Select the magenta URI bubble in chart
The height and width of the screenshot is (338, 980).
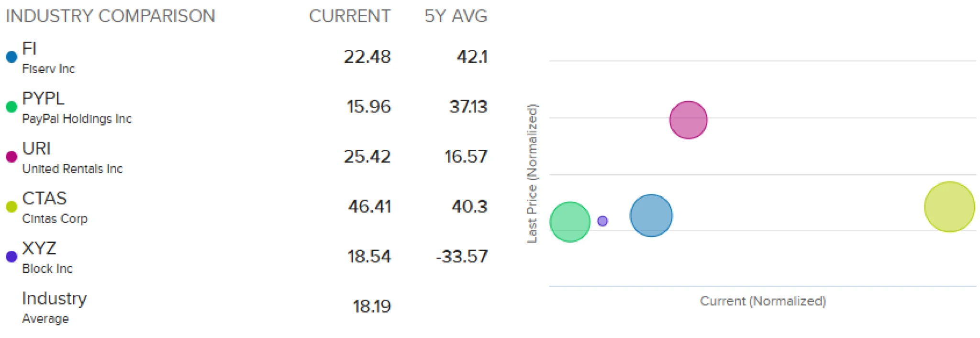(688, 120)
